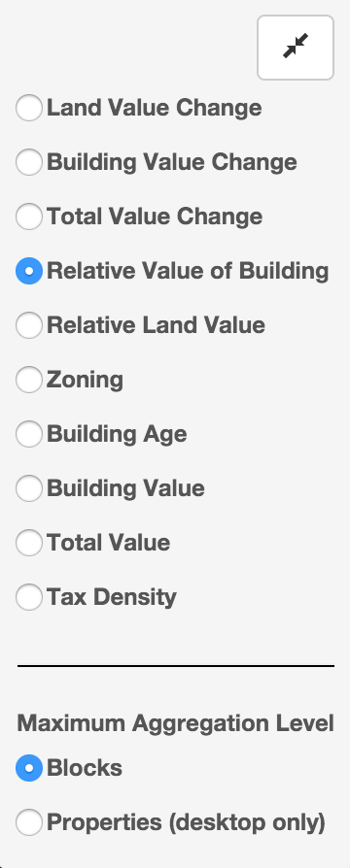
Task: Choose the Building Value Change option
Action: 29,161
